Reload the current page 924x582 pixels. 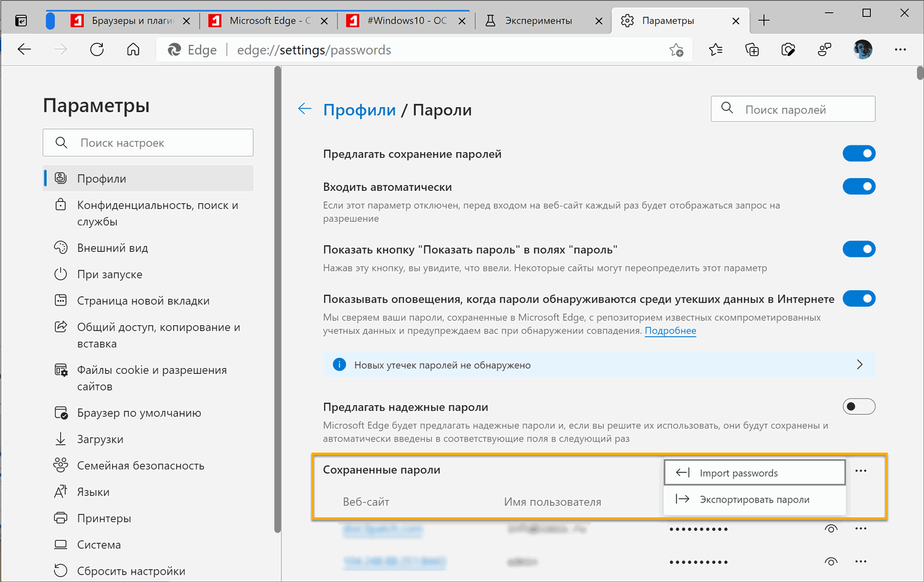point(97,50)
